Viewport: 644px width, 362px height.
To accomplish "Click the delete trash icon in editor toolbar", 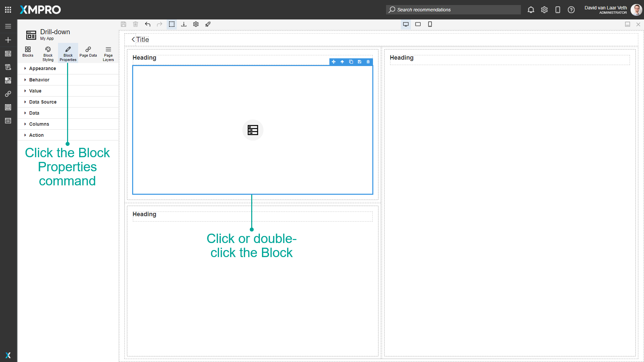I will 136,24.
